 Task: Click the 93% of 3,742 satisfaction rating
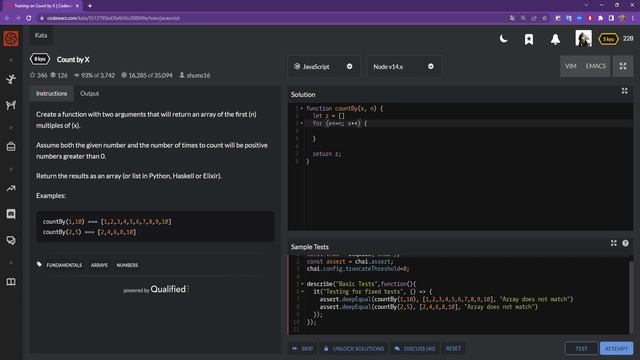click(x=94, y=75)
